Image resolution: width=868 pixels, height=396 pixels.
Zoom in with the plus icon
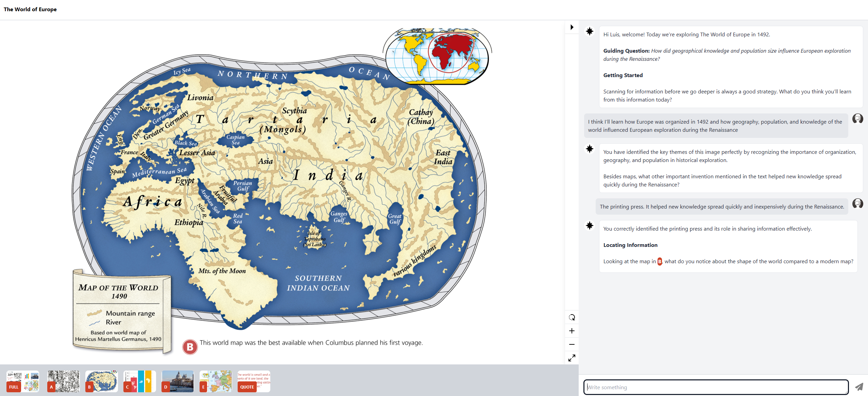(x=572, y=331)
